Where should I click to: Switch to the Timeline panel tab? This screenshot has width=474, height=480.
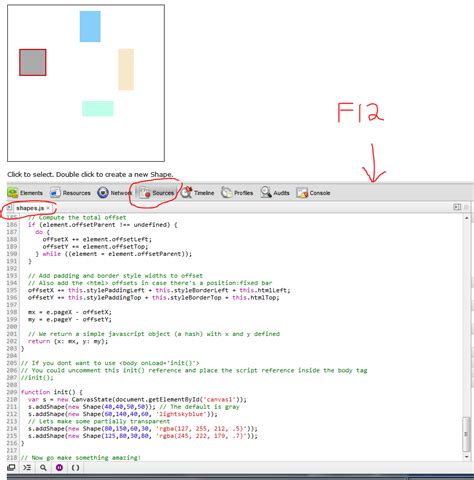coord(198,193)
